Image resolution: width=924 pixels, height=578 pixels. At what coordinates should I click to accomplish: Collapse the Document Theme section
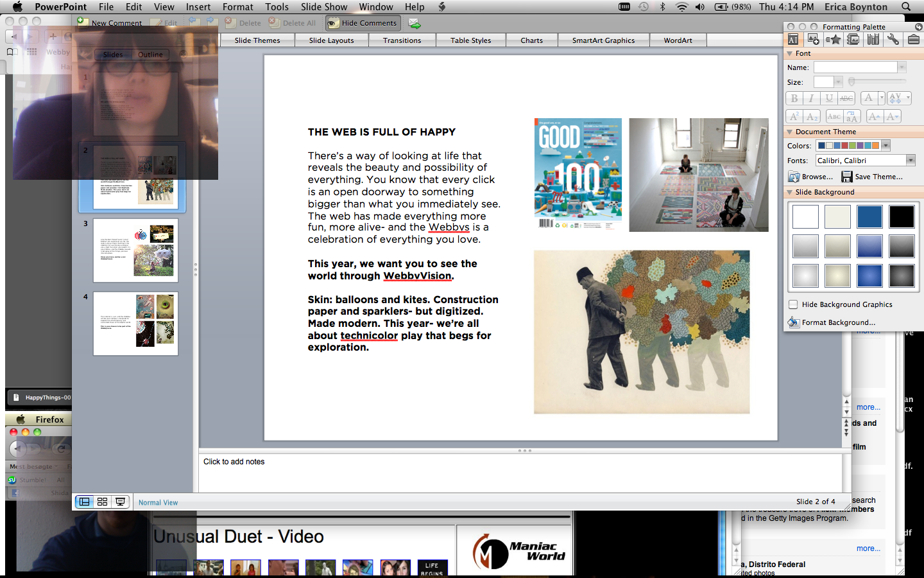pos(789,132)
